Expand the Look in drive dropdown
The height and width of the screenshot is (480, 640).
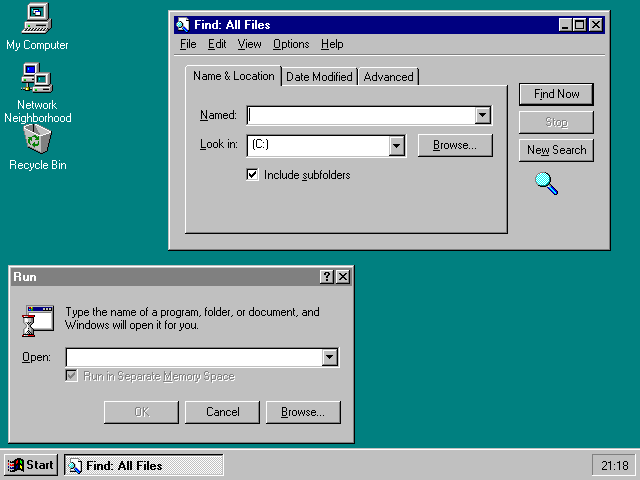pos(396,145)
